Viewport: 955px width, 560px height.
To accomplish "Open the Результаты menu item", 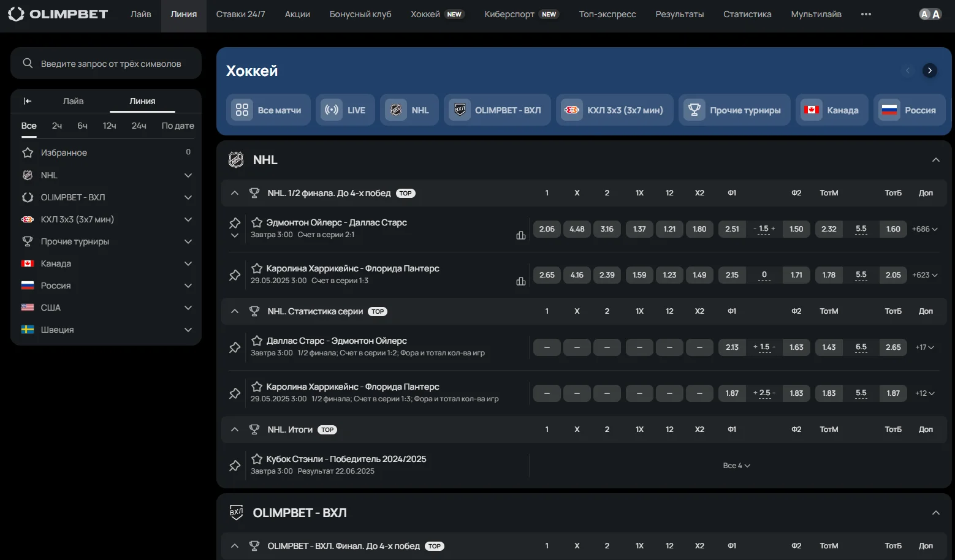I will 679,14.
